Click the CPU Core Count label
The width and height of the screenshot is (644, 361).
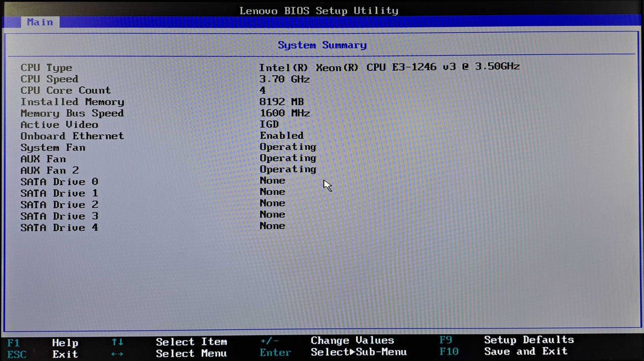point(66,90)
